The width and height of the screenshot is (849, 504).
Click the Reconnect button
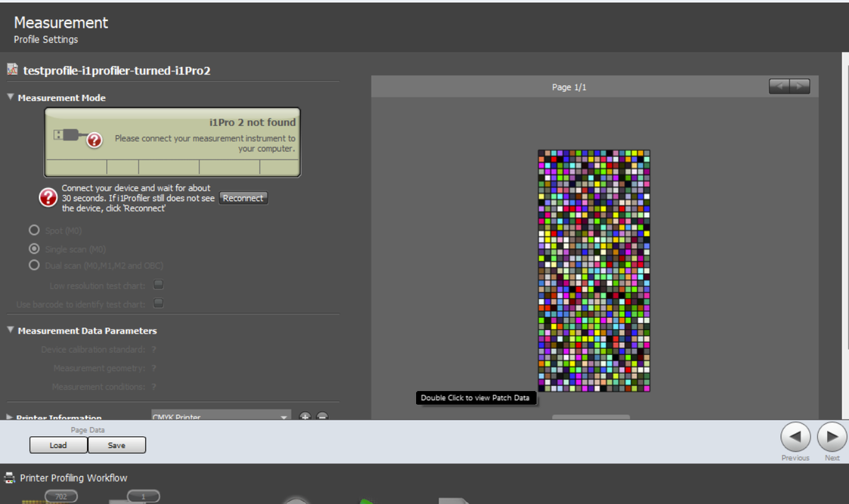tap(243, 199)
